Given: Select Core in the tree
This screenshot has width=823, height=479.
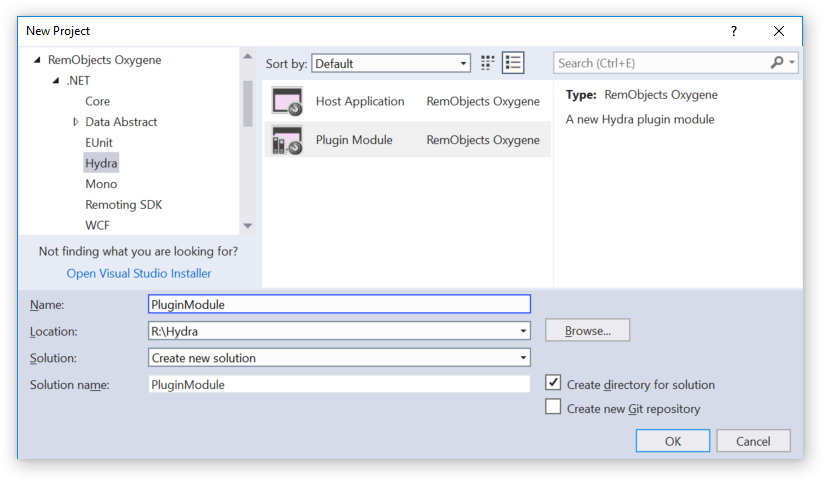Looking at the screenshot, I should [98, 101].
